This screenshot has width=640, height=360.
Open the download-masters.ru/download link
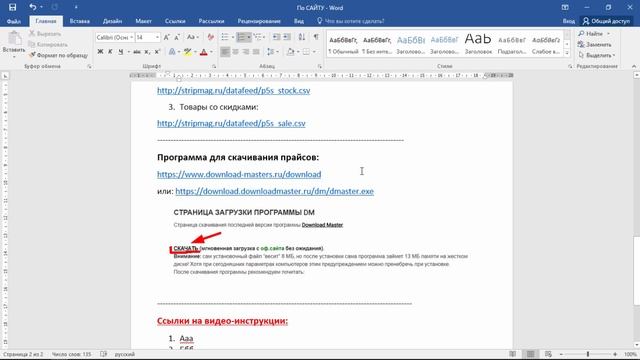[239, 174]
